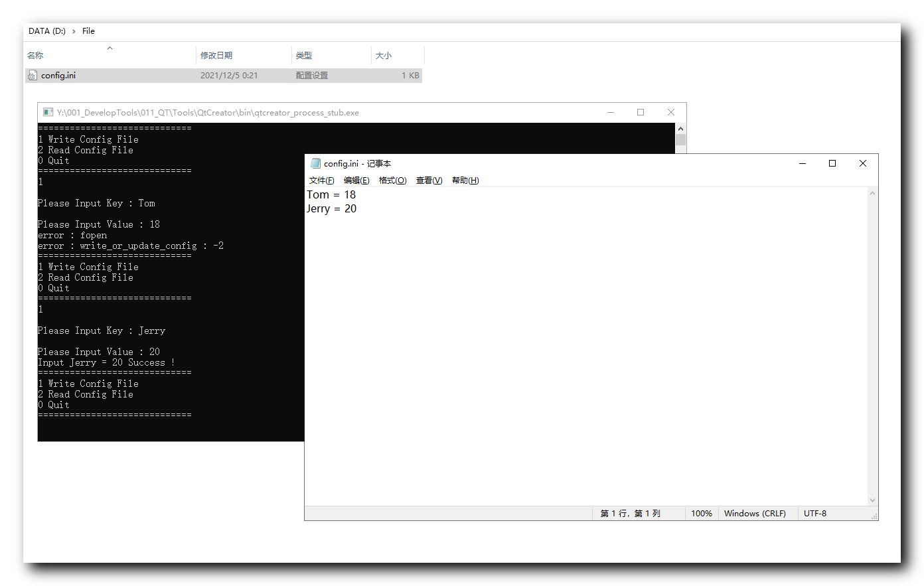Click 'Please Input Key : Tom' console line
This screenshot has height=586, width=924.
[x=96, y=203]
